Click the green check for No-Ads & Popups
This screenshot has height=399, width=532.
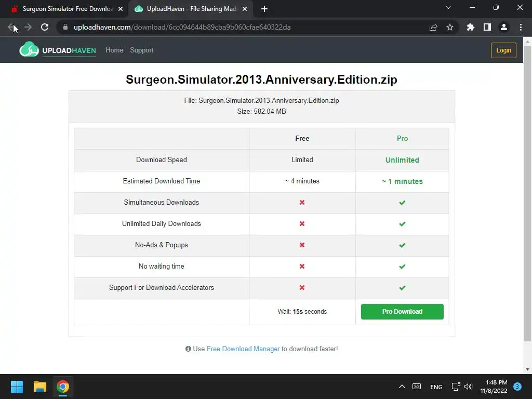coord(402,245)
